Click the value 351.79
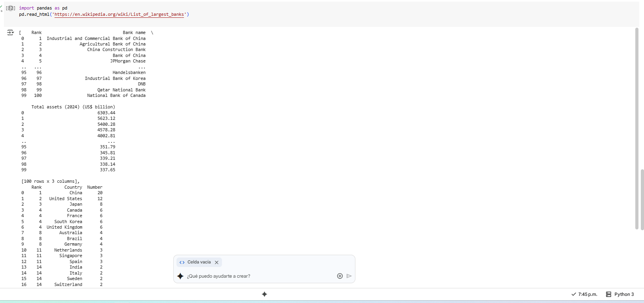The height and width of the screenshot is (303, 644). click(108, 147)
